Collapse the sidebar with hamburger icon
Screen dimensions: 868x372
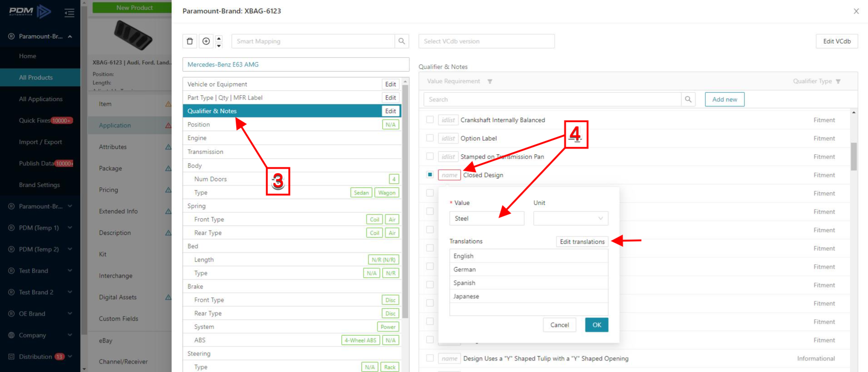pos(69,13)
